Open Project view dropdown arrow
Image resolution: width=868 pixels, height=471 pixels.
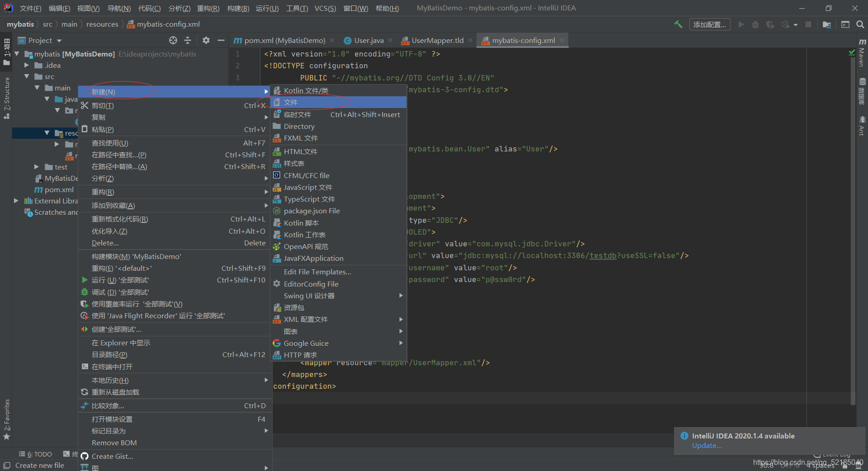click(59, 41)
